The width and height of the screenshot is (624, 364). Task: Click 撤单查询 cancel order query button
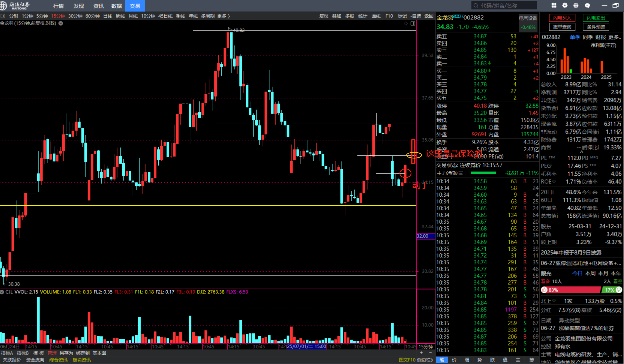point(562,27)
